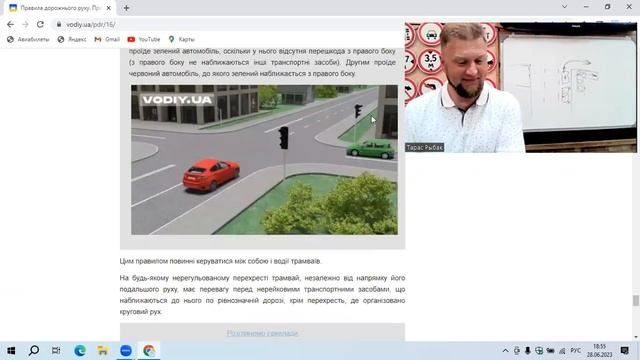This screenshot has width=640, height=360.
Task: Open the Розгорнути пояснення link
Action: 262,333
